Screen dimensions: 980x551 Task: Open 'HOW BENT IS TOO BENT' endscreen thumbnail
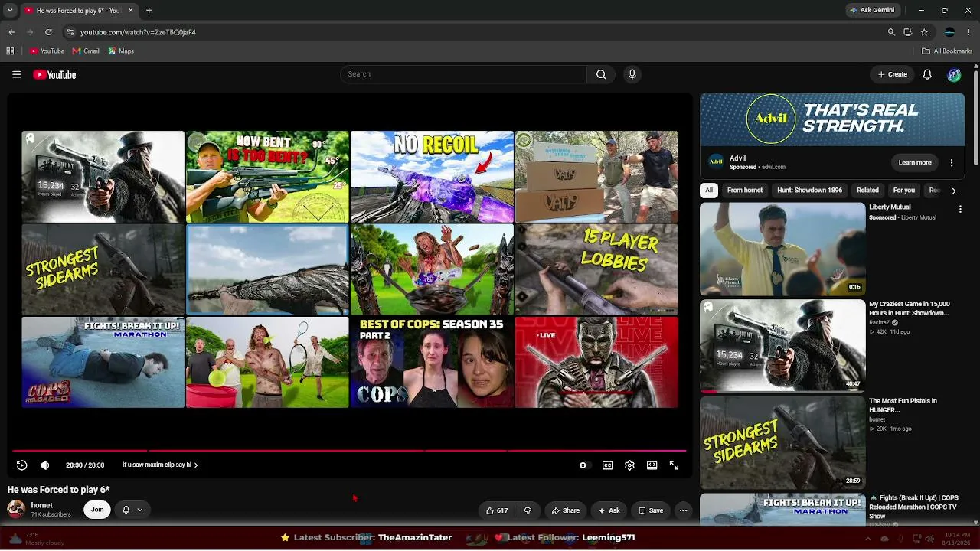pos(267,177)
